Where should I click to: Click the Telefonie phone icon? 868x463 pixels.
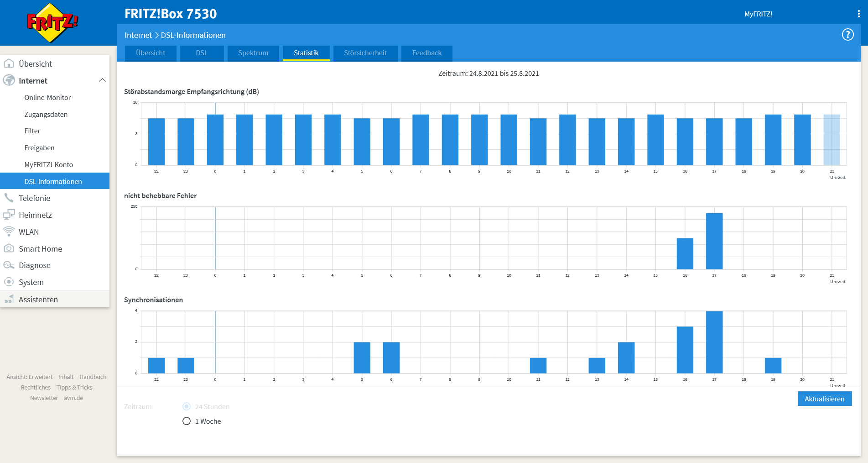point(9,198)
